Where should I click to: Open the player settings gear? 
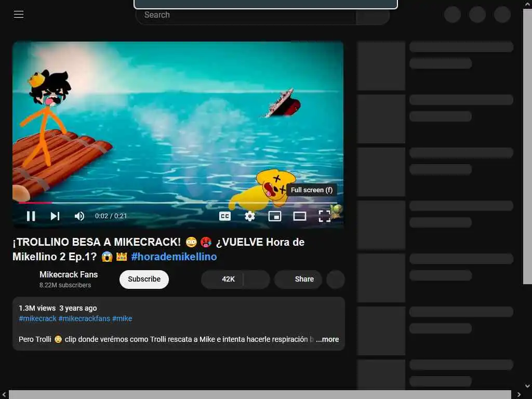pos(250,216)
